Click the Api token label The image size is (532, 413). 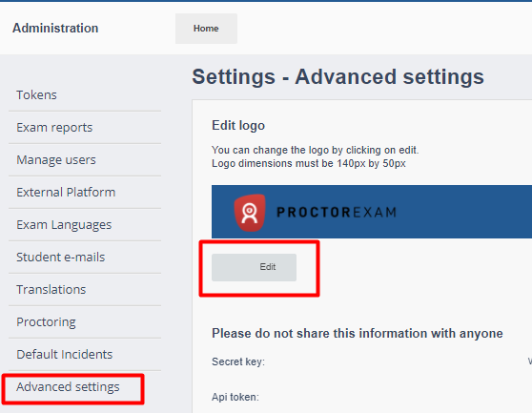coord(235,397)
